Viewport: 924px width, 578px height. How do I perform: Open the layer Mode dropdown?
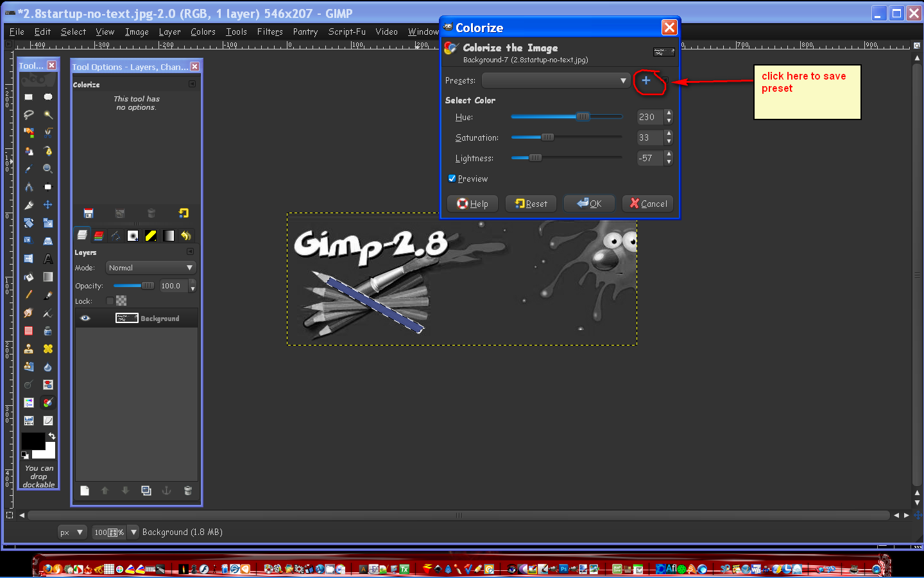(151, 268)
